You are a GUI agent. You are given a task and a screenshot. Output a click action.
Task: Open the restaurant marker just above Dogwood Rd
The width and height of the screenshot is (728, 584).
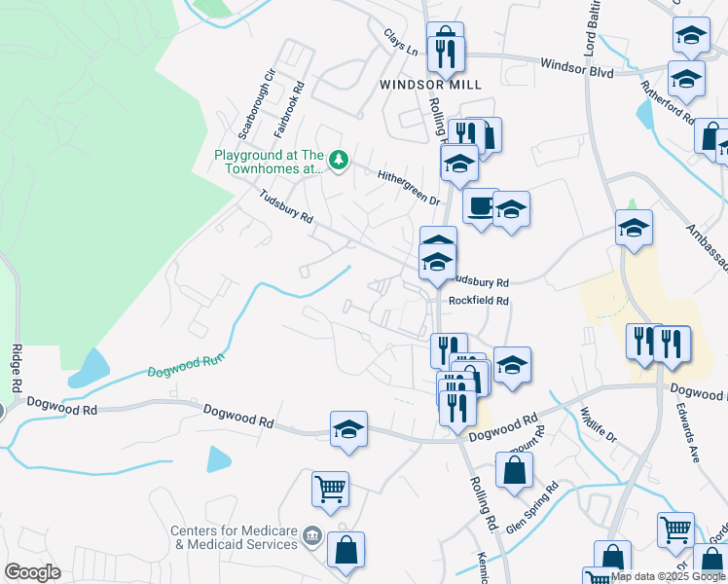click(x=457, y=411)
